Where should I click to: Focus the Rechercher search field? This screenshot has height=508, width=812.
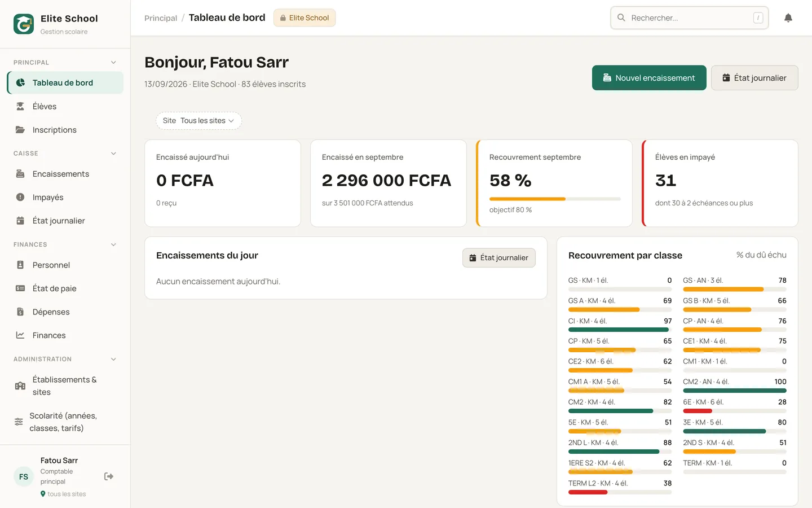pyautogui.click(x=690, y=18)
